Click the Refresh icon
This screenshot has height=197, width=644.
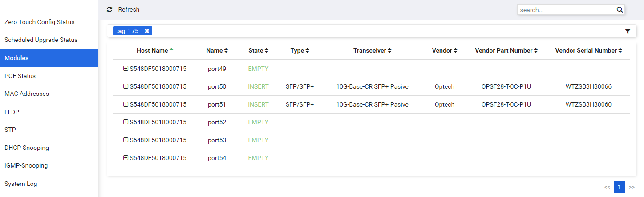[x=109, y=9]
